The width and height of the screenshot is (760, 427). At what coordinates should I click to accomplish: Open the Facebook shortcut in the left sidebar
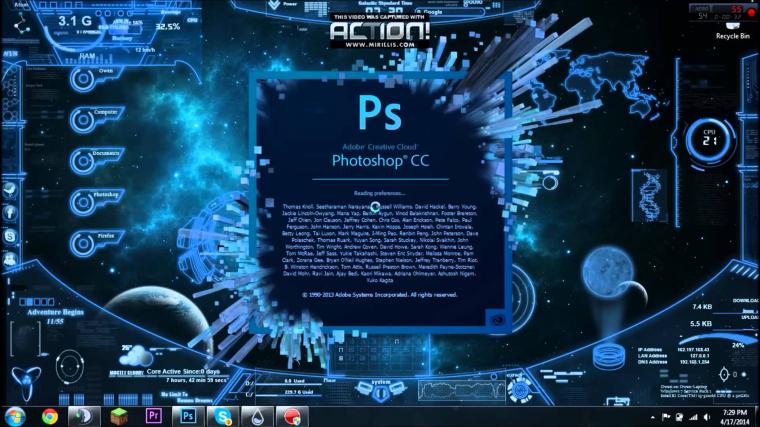10,213
